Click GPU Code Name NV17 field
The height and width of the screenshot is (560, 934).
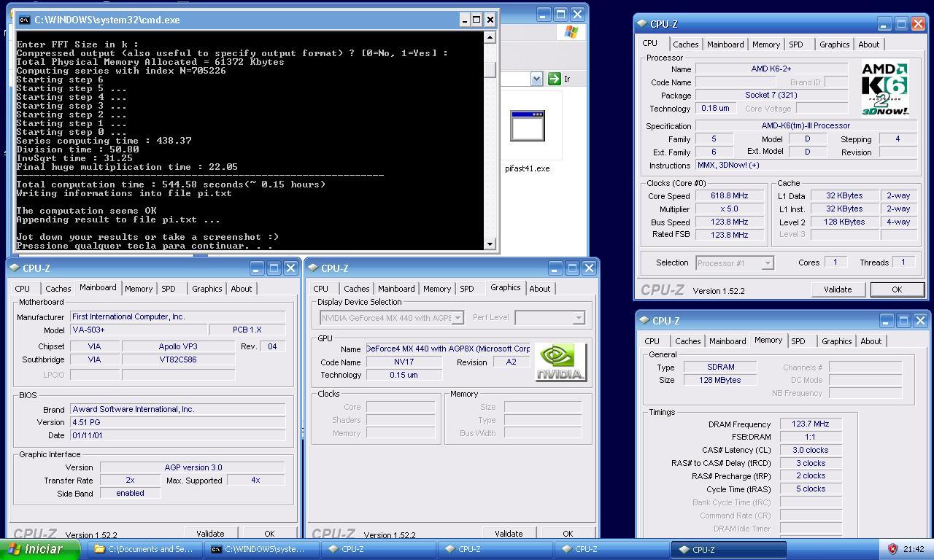[x=404, y=362]
